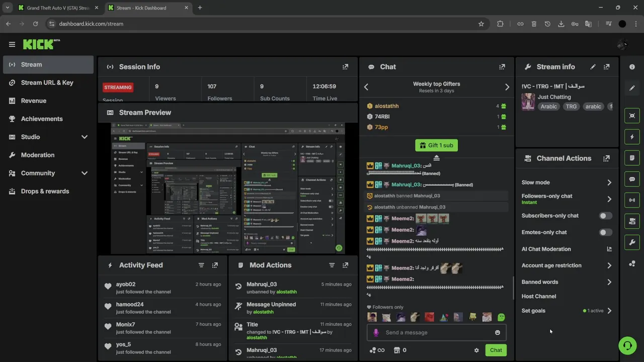644x362 pixels.
Task: Open Activity Feed filter options
Action: click(201, 265)
